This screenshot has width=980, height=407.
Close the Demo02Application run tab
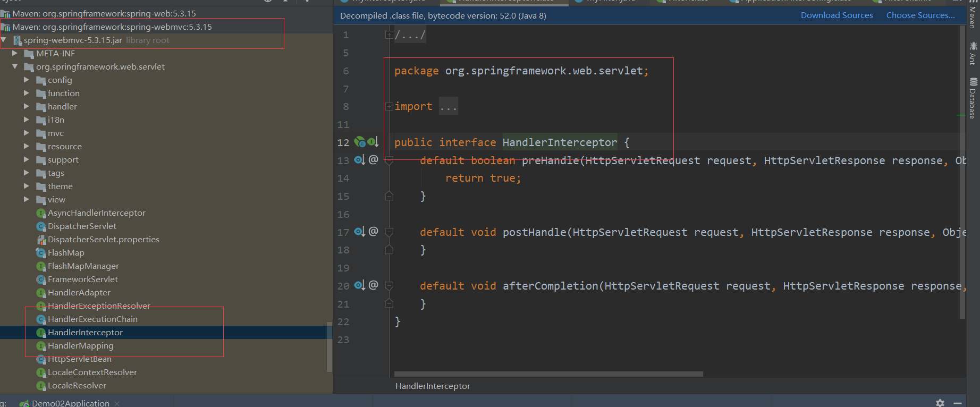(x=117, y=403)
